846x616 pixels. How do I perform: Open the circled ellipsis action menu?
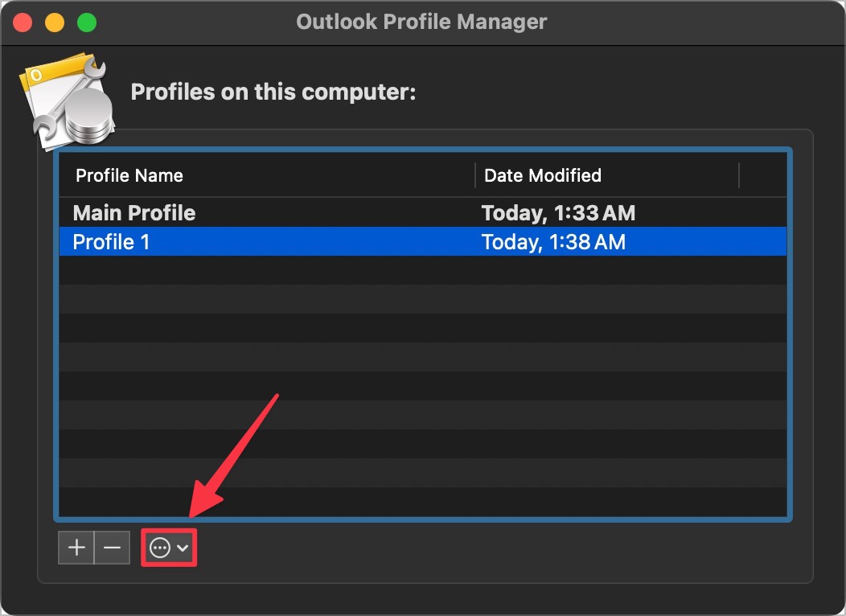click(x=161, y=548)
